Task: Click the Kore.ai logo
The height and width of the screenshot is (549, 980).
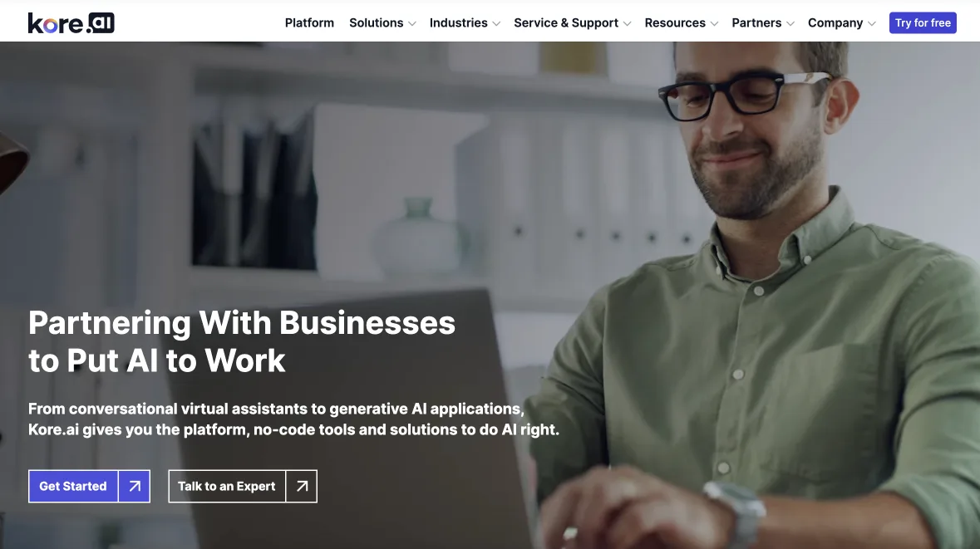Action: coord(71,23)
